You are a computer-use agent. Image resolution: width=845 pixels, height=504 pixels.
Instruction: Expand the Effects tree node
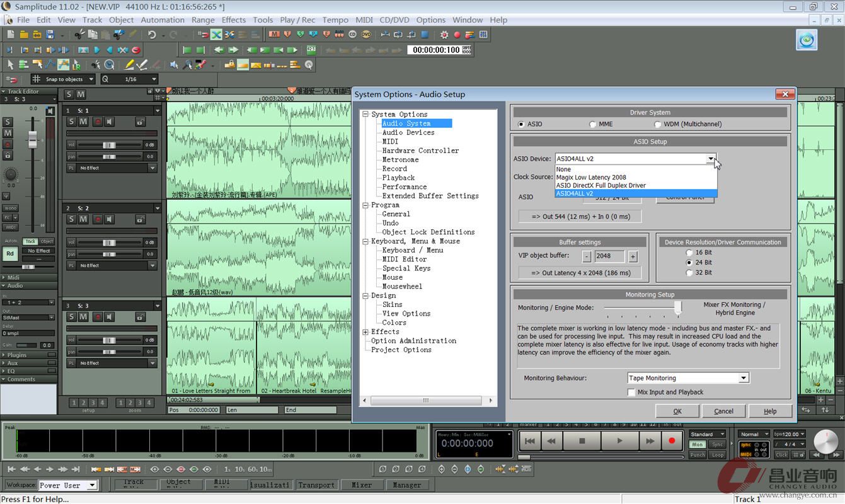[365, 332]
